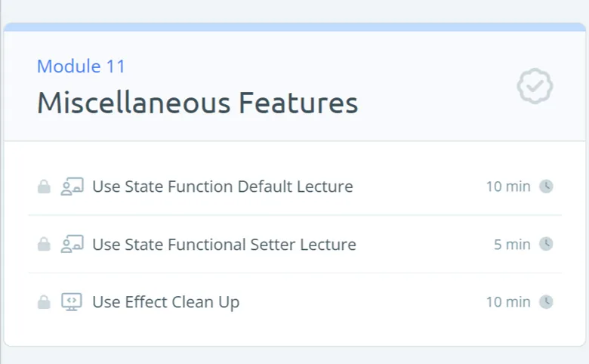Click the code monitor icon for Use Effect Clean Up
The image size is (589, 364).
point(72,302)
